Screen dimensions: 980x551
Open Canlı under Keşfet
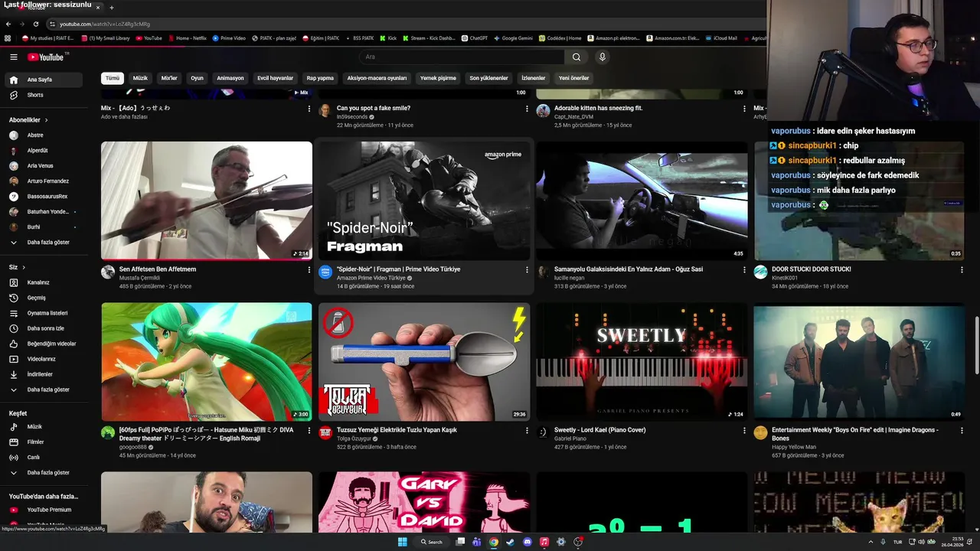pyautogui.click(x=44, y=457)
